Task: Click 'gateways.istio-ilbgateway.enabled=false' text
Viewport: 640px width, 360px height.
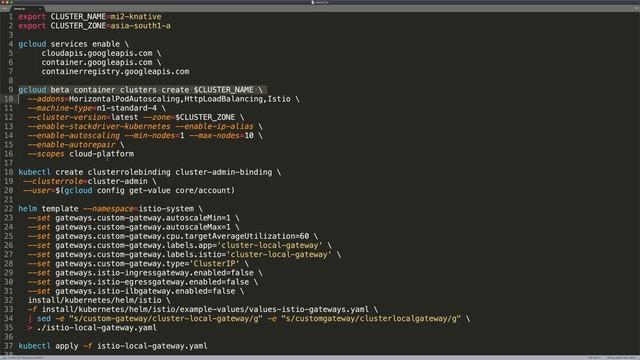Action: tap(145, 291)
